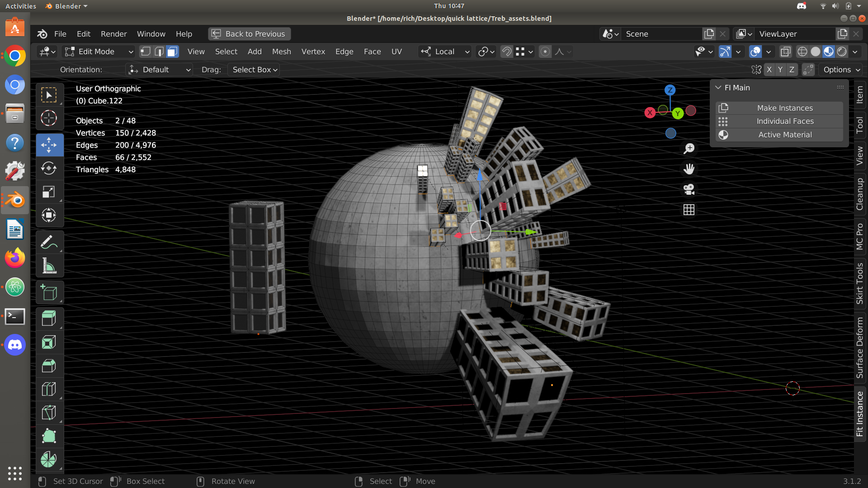Switch to the Fit Instance tab

coord(860,413)
